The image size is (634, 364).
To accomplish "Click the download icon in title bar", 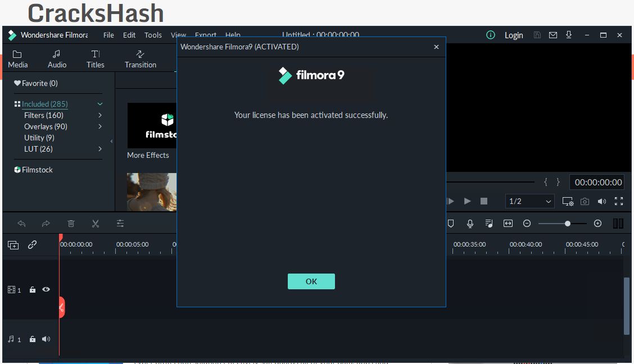I will (568, 35).
